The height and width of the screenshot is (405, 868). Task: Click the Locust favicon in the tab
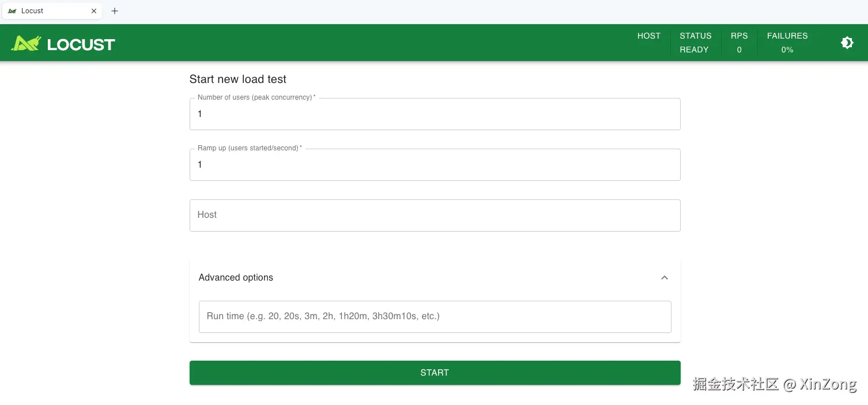coord(12,11)
